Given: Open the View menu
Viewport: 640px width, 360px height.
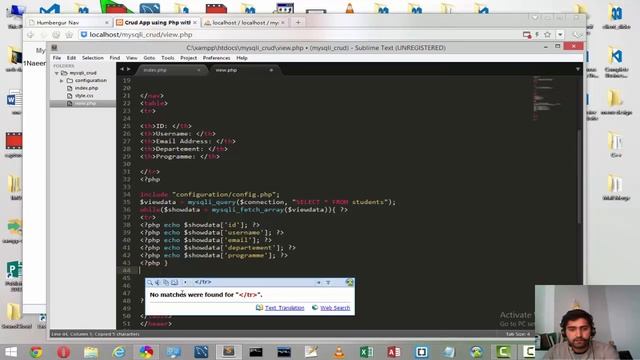Looking at the screenshot, I should pyautogui.click(x=131, y=58).
